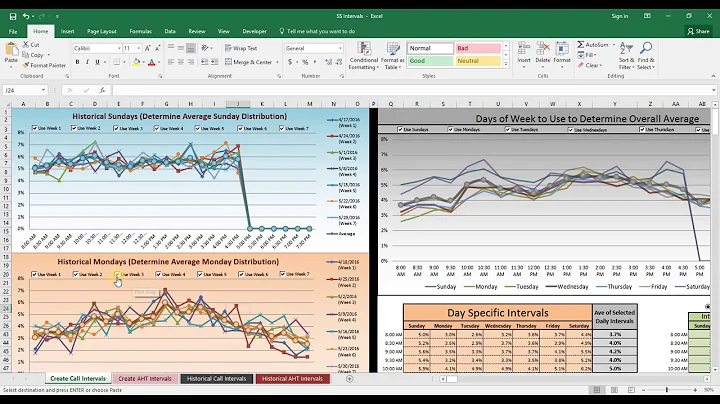Image resolution: width=720 pixels, height=404 pixels.
Task: Open Format as Table gallery
Action: 393,56
